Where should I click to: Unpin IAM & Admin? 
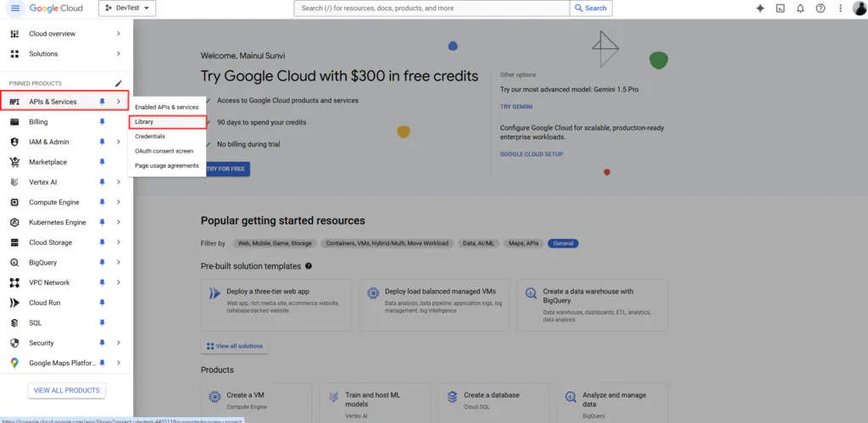102,142
